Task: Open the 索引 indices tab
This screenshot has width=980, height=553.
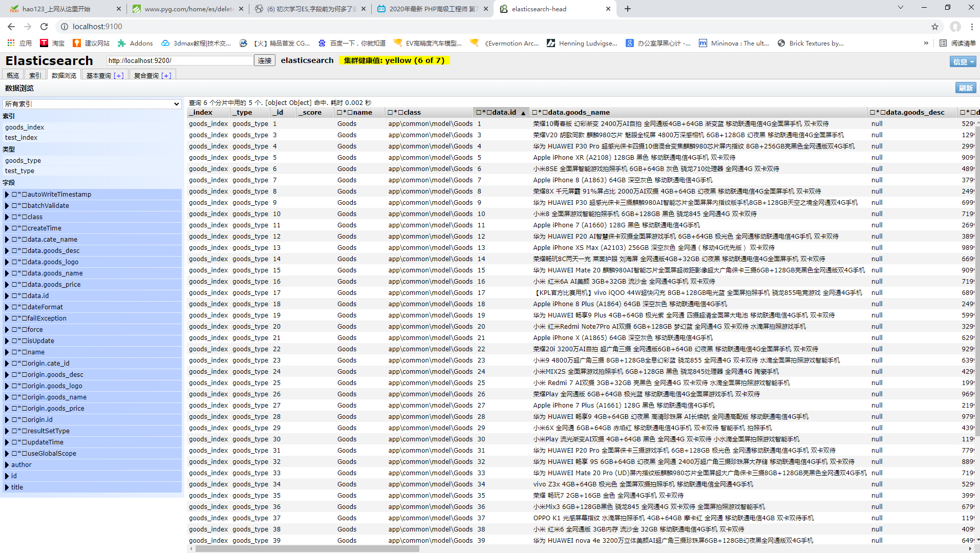Action: point(35,75)
